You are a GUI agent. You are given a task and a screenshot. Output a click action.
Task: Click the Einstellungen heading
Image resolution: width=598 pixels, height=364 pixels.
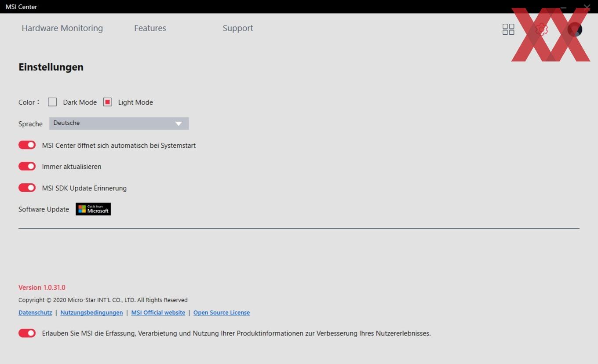pos(51,67)
